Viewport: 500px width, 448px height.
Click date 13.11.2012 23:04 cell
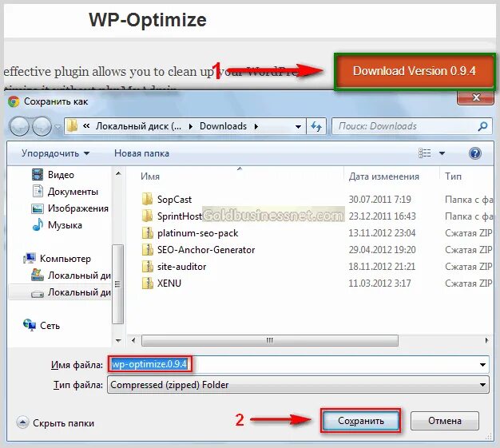point(382,233)
